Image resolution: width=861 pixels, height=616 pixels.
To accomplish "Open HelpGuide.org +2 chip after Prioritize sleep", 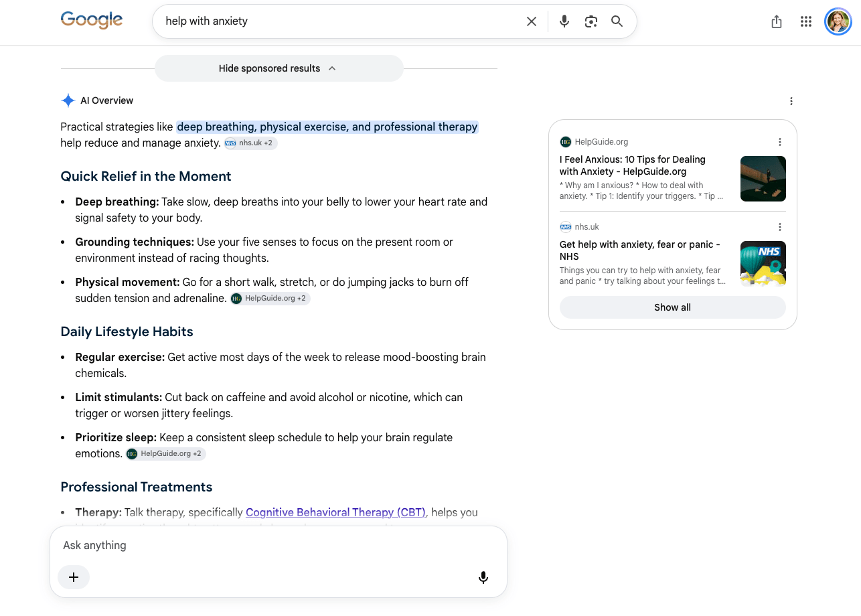I will [166, 454].
